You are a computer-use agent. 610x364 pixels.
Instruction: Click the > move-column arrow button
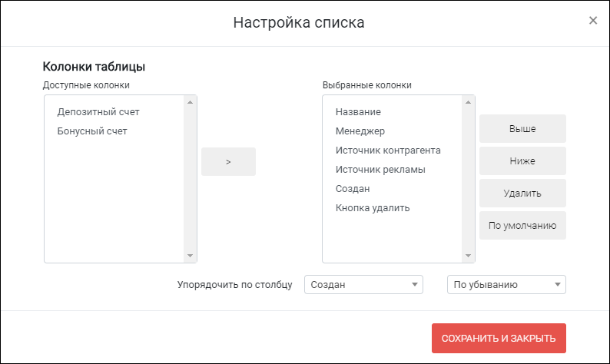tap(228, 162)
